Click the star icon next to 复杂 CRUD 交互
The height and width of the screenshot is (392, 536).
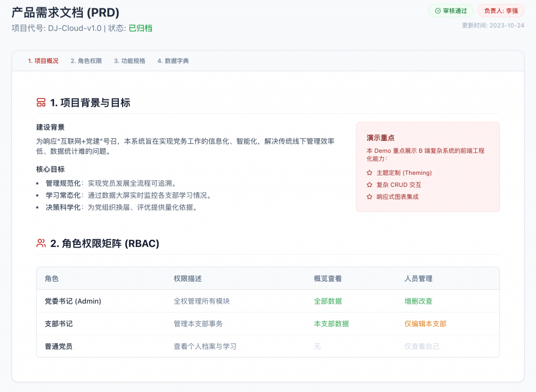[370, 185]
